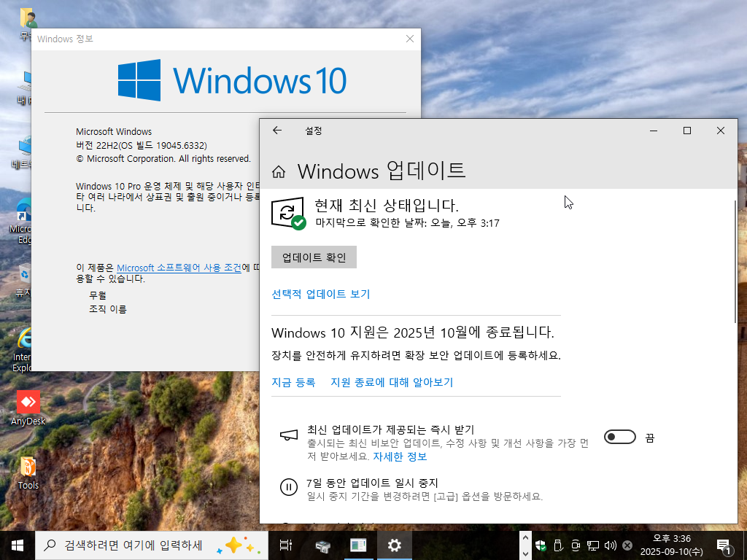Open Task View from the taskbar
The height and width of the screenshot is (560, 747).
(286, 545)
